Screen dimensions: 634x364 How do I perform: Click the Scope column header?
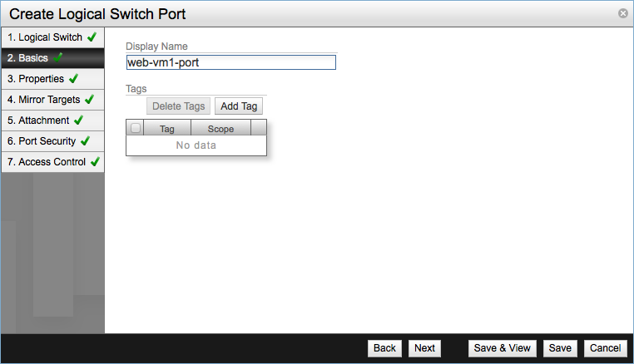coord(220,129)
